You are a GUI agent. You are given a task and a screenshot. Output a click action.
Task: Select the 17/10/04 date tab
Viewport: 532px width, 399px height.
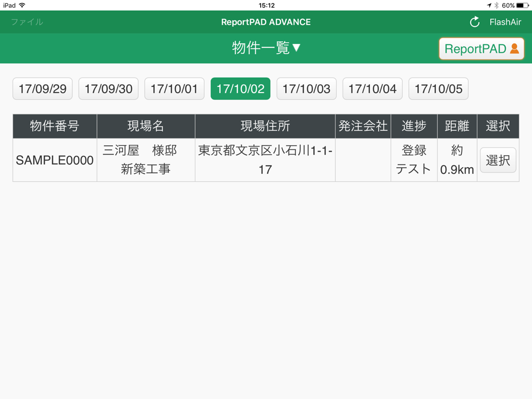coord(373,89)
